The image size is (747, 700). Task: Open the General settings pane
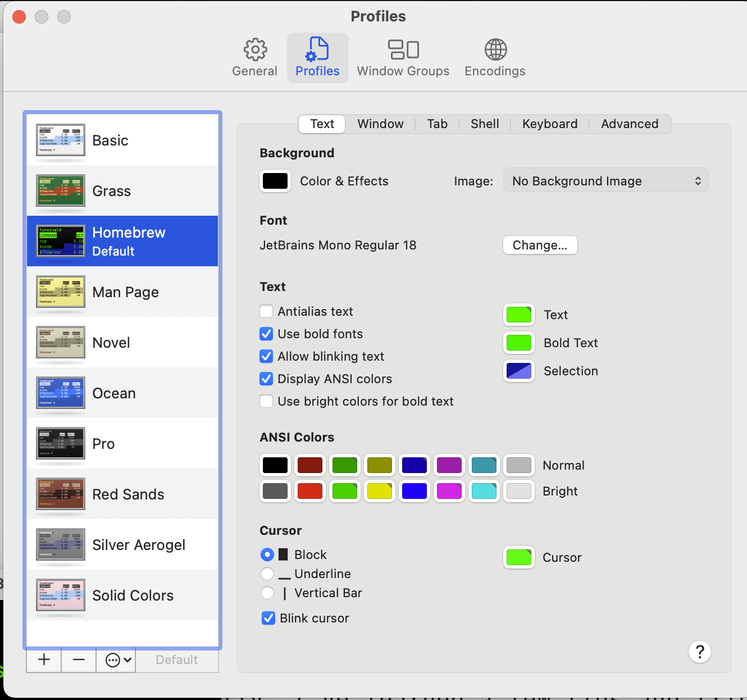[254, 58]
